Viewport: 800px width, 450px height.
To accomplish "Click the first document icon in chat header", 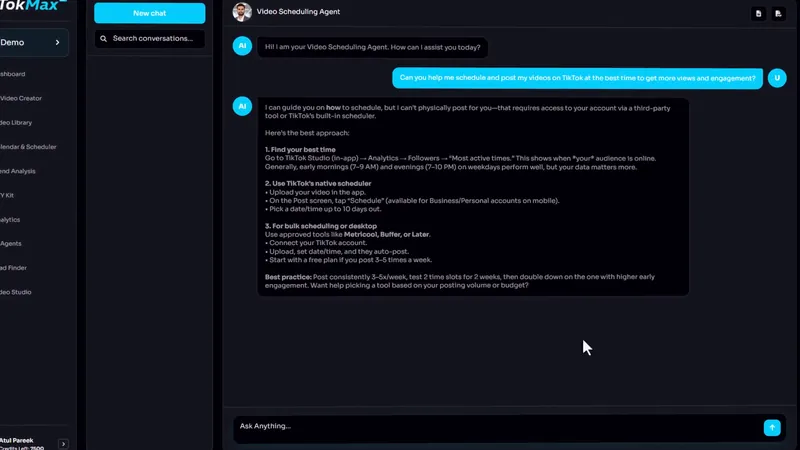I will [758, 14].
